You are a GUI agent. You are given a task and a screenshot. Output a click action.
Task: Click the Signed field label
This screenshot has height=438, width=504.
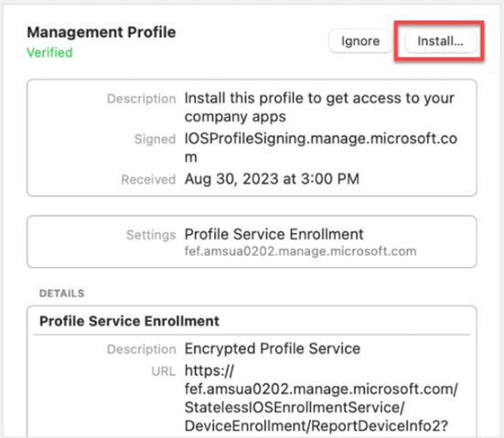155,139
